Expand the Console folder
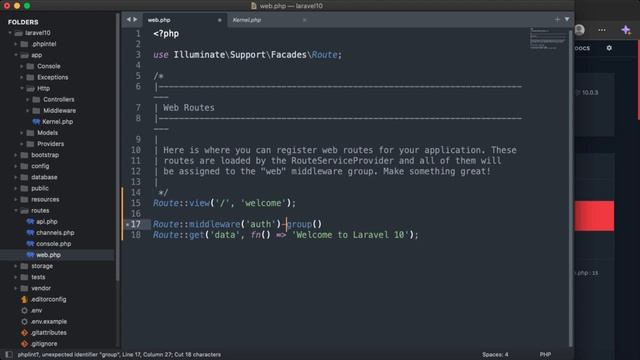Viewport: 640px width, 360px height. [x=22, y=66]
